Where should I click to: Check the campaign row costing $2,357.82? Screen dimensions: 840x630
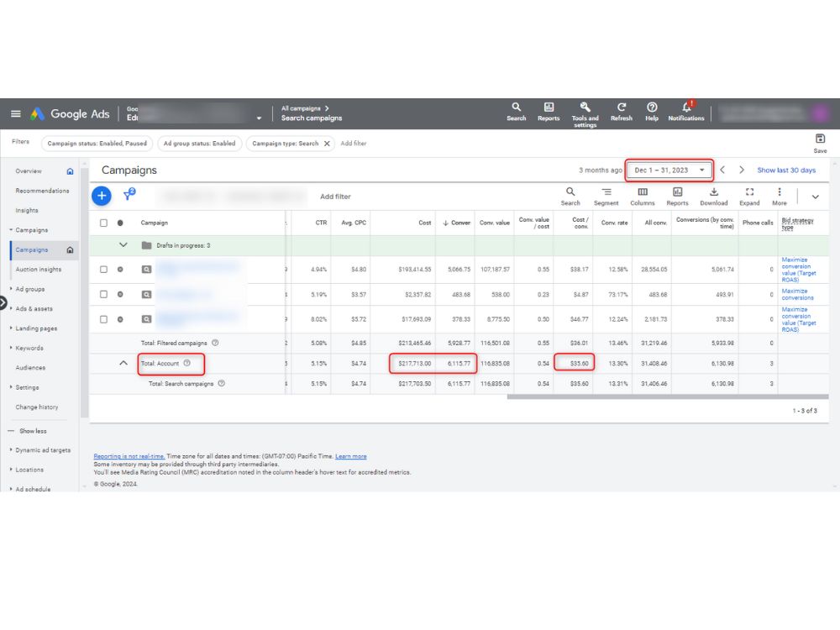point(103,294)
